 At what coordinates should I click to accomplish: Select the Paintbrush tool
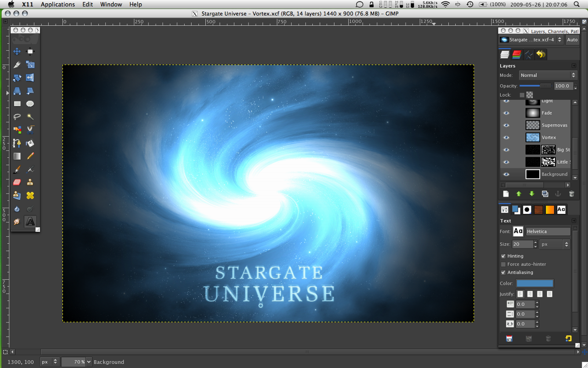17,170
